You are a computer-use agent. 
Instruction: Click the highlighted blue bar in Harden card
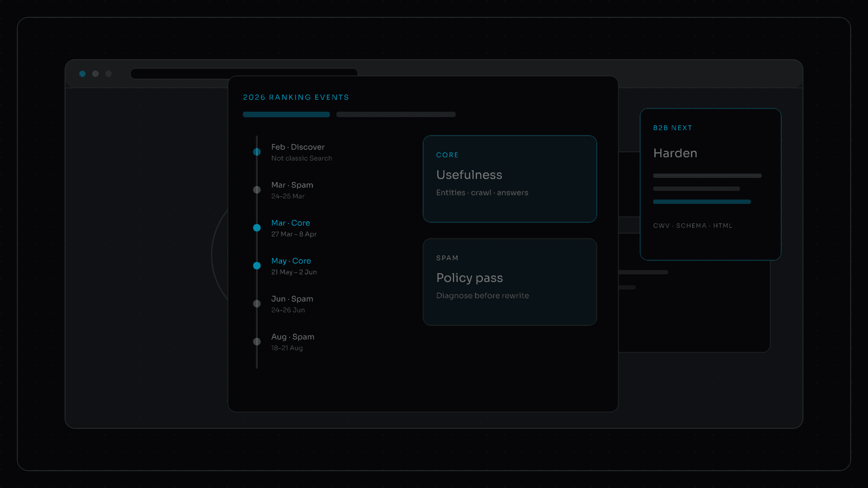coord(702,202)
